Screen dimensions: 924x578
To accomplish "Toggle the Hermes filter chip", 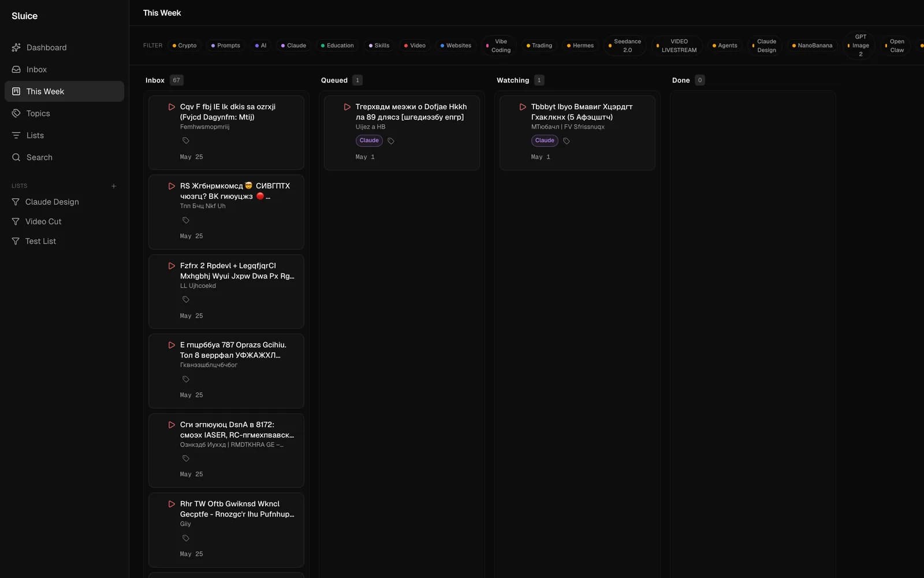I will 580,46.
